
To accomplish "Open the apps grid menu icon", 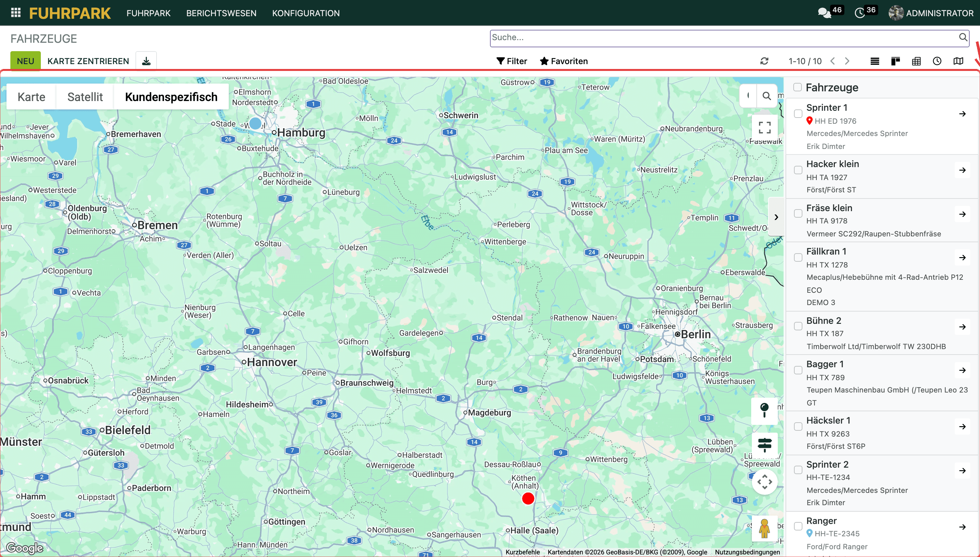I will pyautogui.click(x=16, y=13).
